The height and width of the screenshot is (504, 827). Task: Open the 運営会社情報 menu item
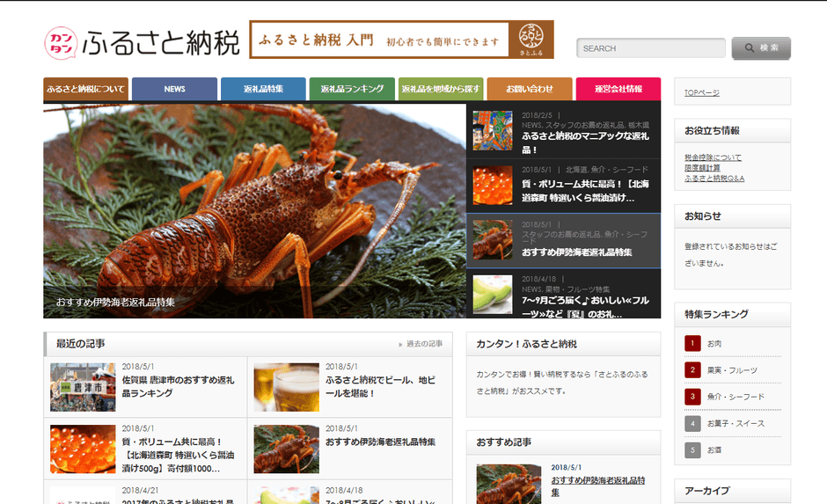618,89
